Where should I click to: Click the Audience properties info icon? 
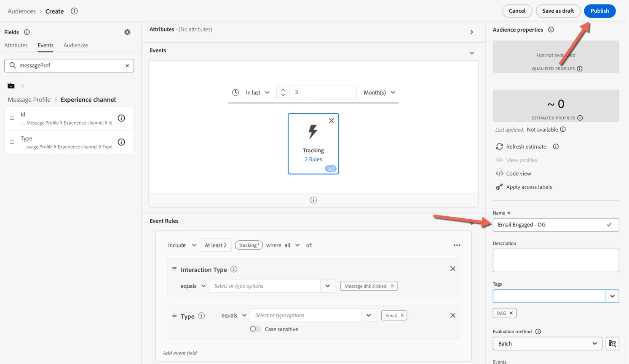(x=551, y=30)
